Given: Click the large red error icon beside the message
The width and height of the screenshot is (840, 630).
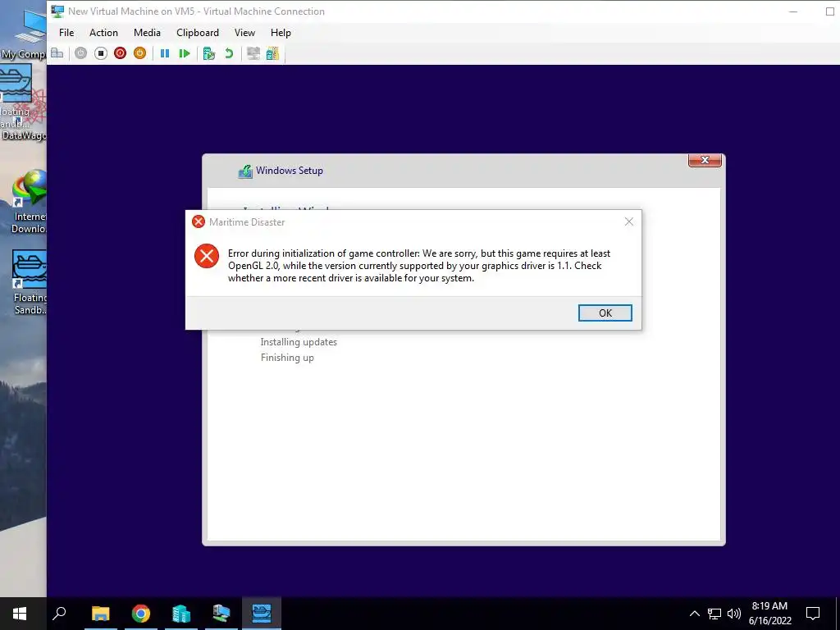Looking at the screenshot, I should coord(207,256).
